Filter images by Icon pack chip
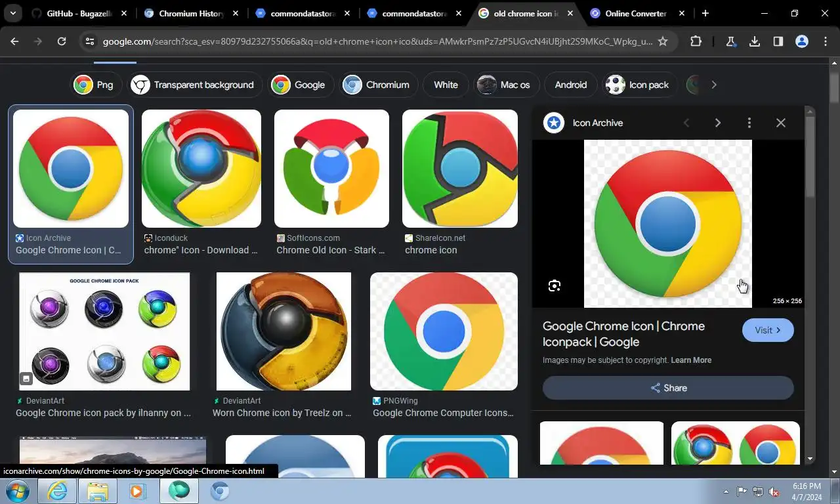 [640, 85]
